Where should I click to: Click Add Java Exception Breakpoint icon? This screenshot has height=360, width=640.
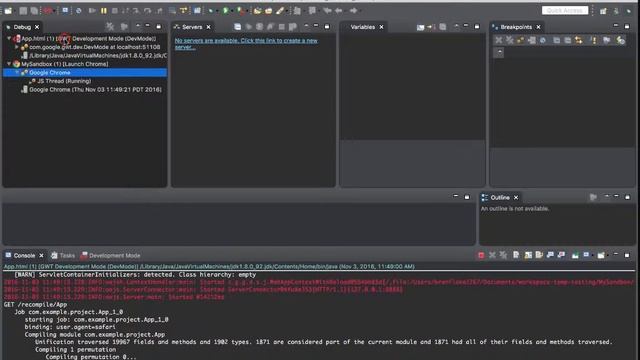594,40
